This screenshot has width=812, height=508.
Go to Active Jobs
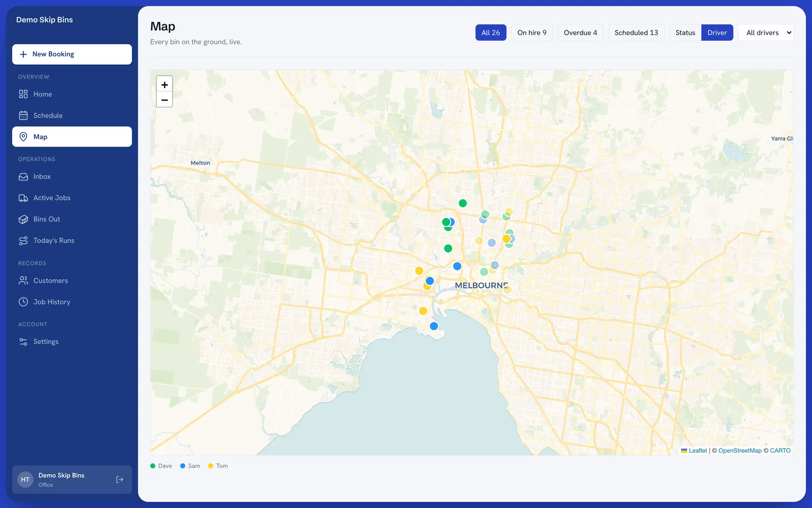coord(72,198)
